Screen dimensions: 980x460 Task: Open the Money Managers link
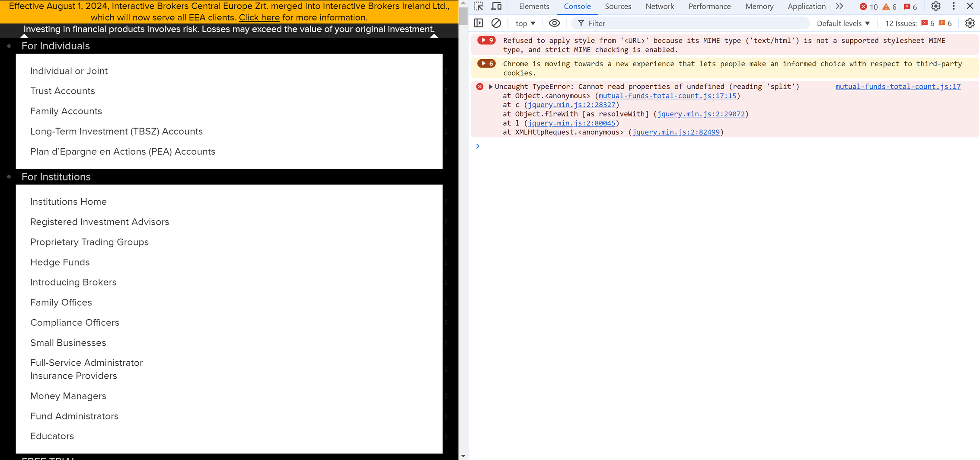(68, 396)
